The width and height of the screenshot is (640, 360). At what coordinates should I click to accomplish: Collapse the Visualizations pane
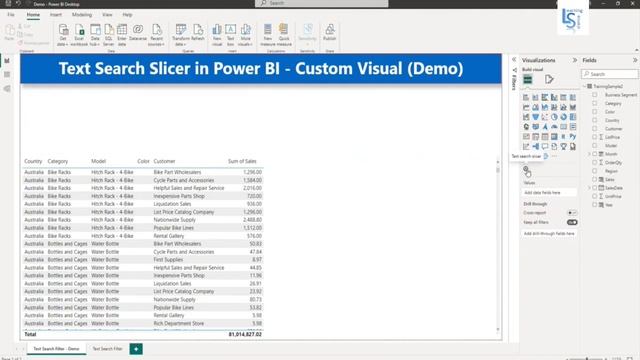click(x=575, y=60)
